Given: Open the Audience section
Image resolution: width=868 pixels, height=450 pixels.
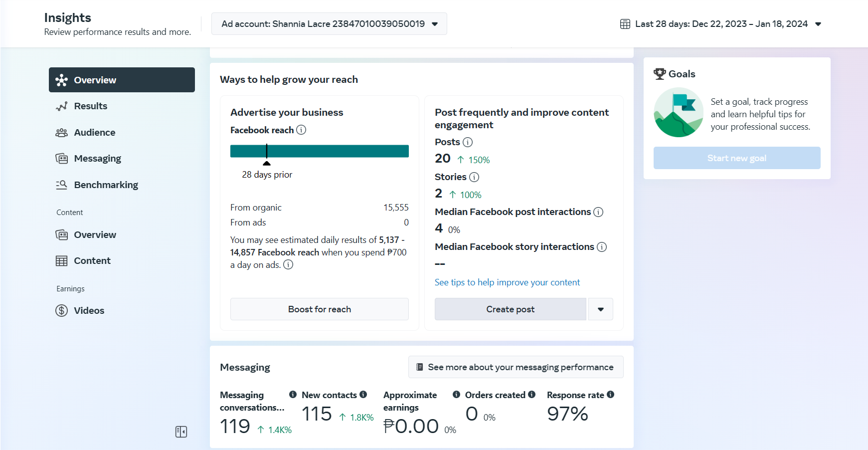Looking at the screenshot, I should [122, 133].
